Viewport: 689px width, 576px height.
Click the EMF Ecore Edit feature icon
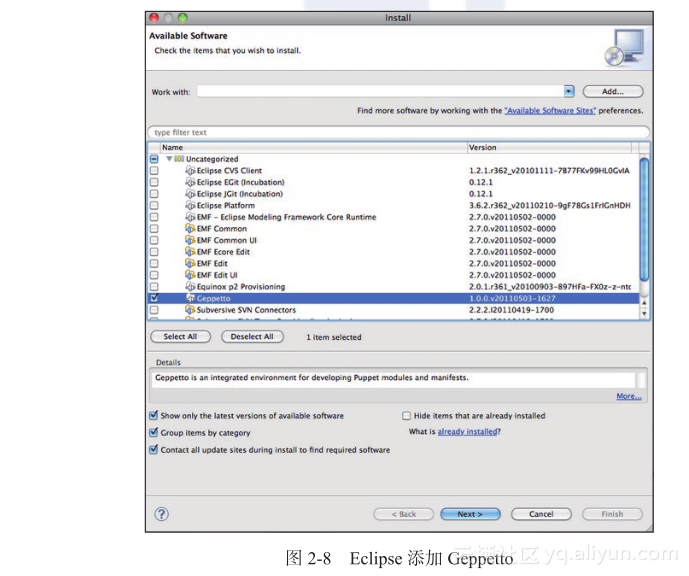coord(190,252)
